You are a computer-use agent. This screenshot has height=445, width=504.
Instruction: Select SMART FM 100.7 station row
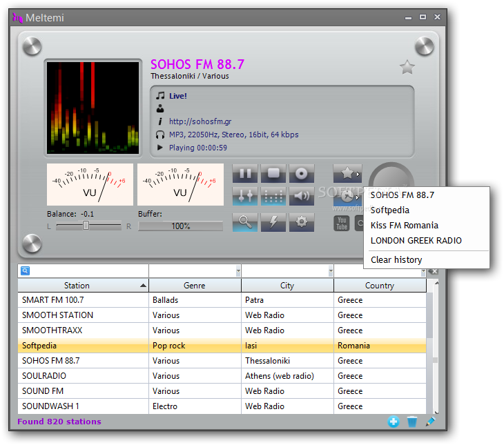[x=222, y=300]
